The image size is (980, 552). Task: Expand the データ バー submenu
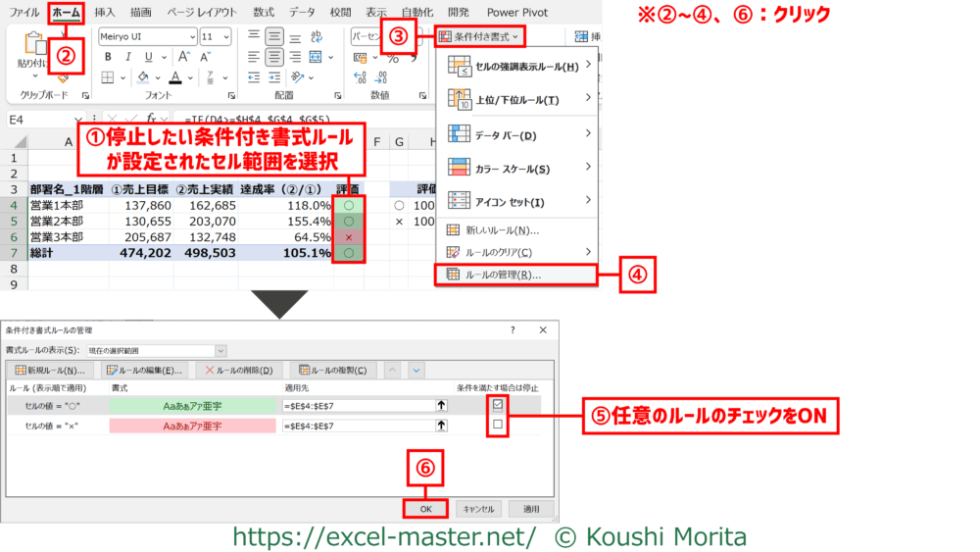tap(517, 135)
